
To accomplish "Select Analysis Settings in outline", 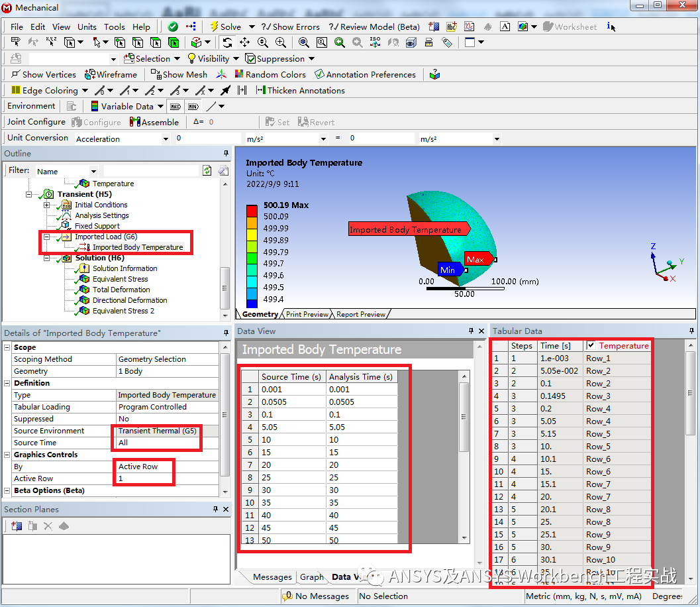I will click(x=102, y=215).
